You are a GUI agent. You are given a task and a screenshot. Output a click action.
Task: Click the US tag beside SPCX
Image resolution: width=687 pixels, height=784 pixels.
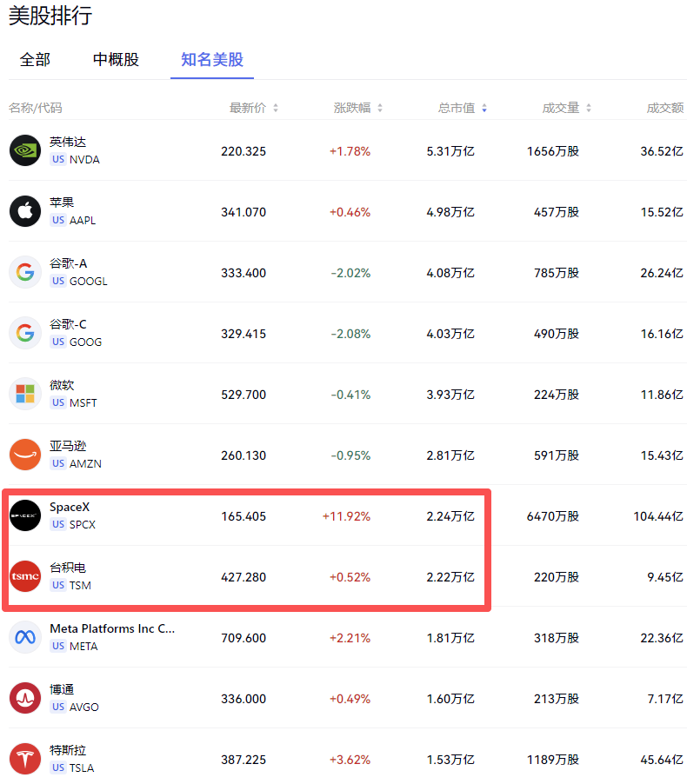coord(58,524)
